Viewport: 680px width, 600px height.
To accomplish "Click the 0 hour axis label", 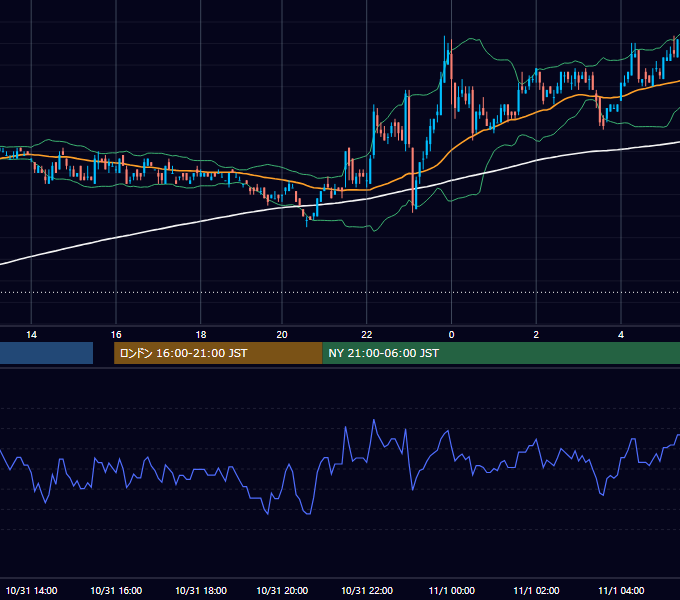I will tap(451, 335).
